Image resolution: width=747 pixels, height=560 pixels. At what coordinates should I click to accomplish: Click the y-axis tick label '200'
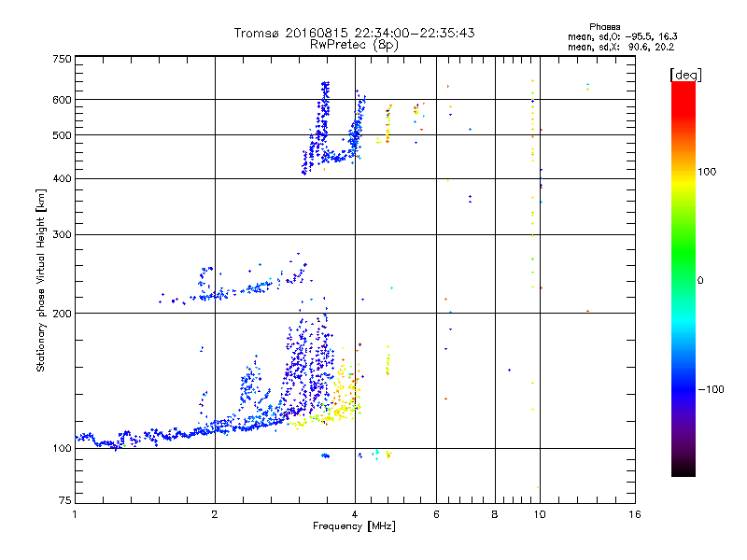click(x=62, y=314)
